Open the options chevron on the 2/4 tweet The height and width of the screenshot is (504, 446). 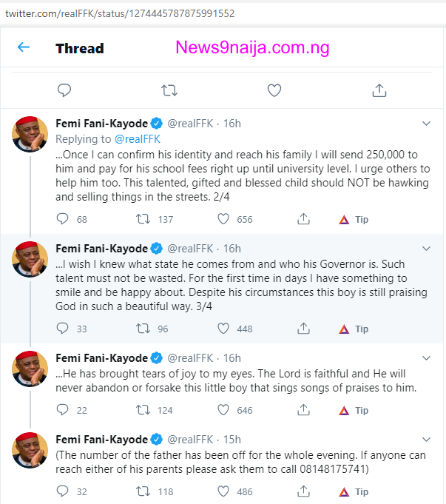tap(426, 124)
